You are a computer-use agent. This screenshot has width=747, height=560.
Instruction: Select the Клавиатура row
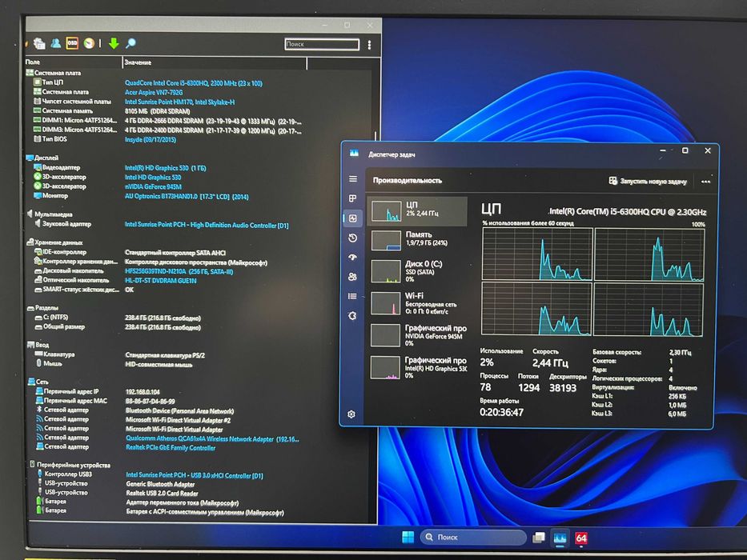click(x=120, y=354)
